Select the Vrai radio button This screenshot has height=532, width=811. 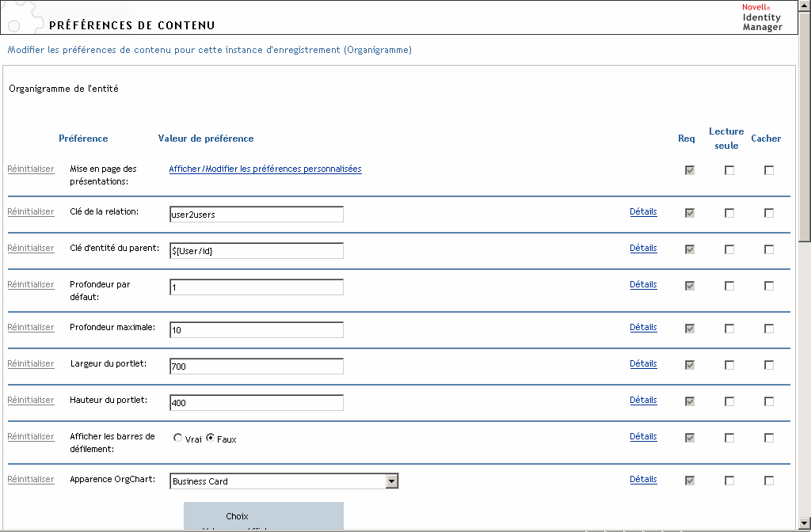pos(178,439)
